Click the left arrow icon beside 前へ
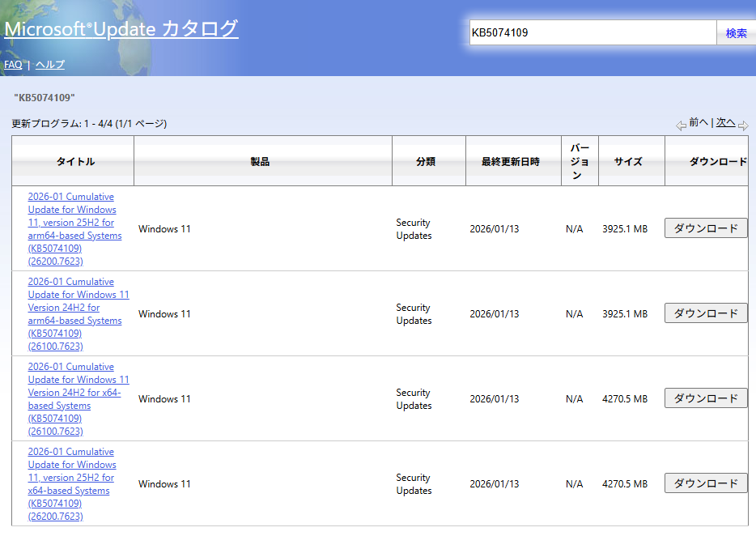Image resolution: width=756 pixels, height=536 pixels. tap(681, 125)
